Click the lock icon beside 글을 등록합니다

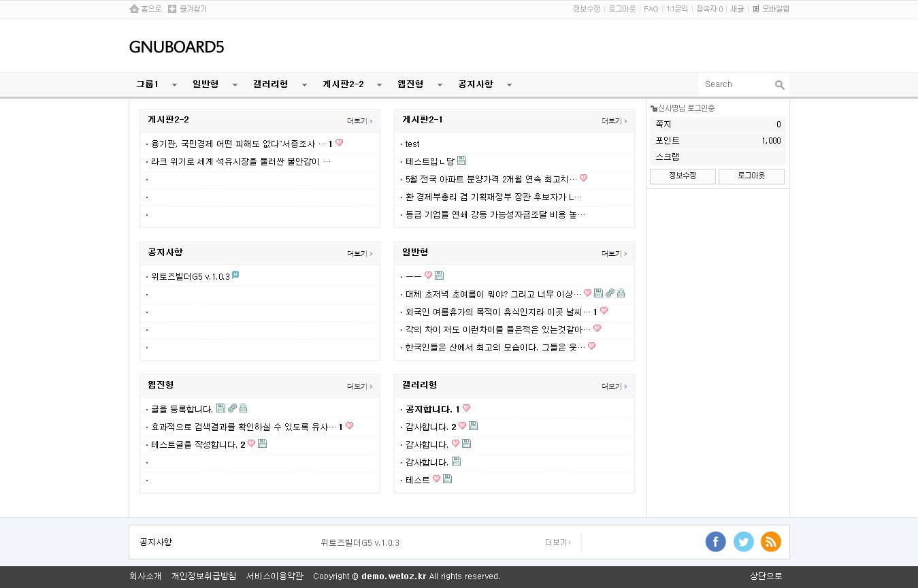point(243,408)
